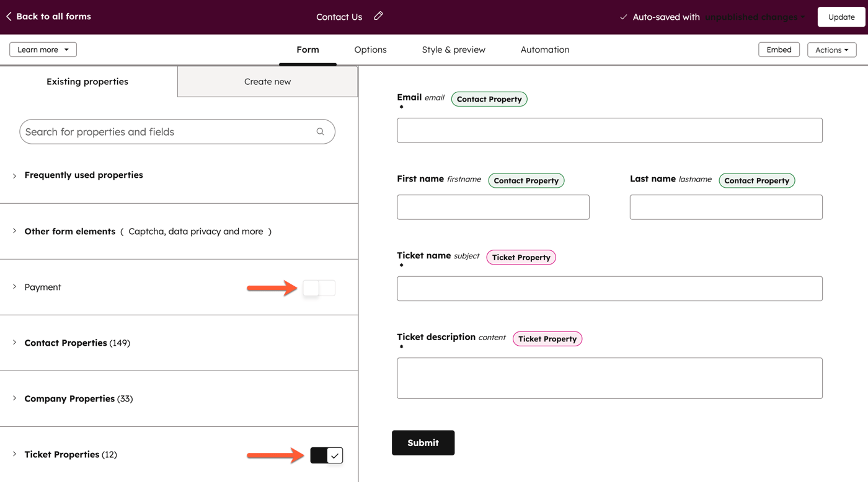Expand Frequently used properties section
868x482 pixels.
coord(15,175)
